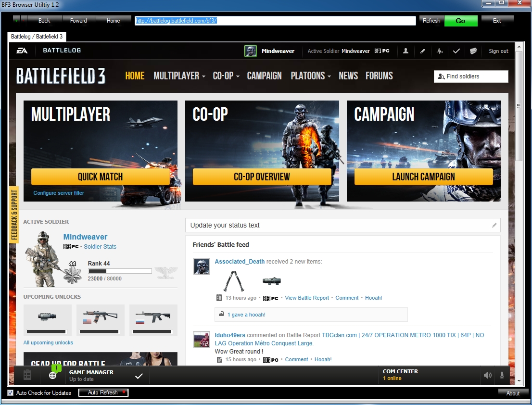Click Idaho49ers' avatar thumbnail
532x405 pixels.
point(202,340)
